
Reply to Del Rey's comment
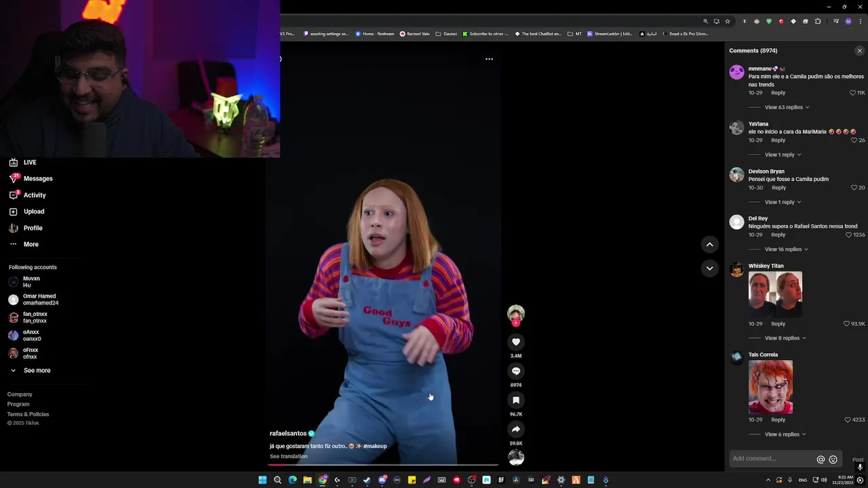pyautogui.click(x=778, y=235)
